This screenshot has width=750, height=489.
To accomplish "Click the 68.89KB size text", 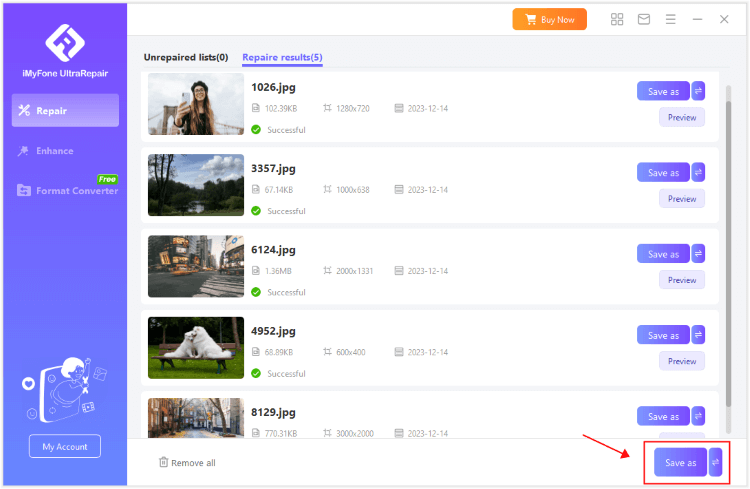I will tap(279, 353).
